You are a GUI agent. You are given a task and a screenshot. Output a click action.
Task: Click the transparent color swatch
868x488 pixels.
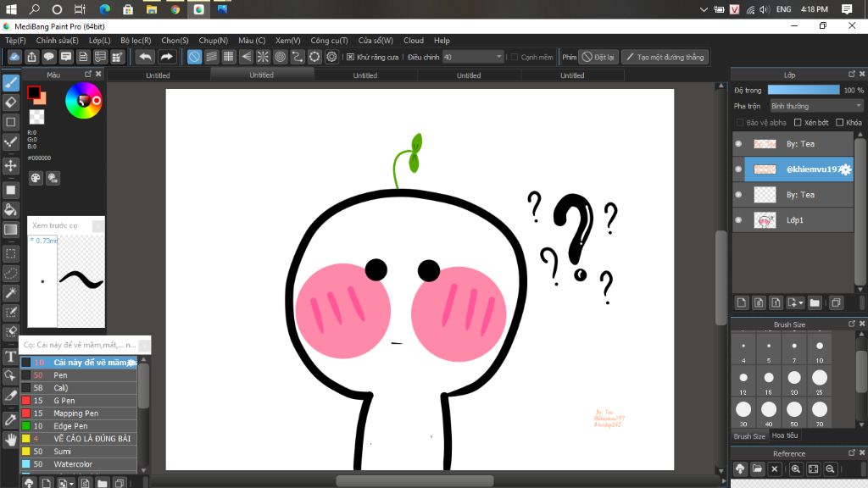point(36,117)
